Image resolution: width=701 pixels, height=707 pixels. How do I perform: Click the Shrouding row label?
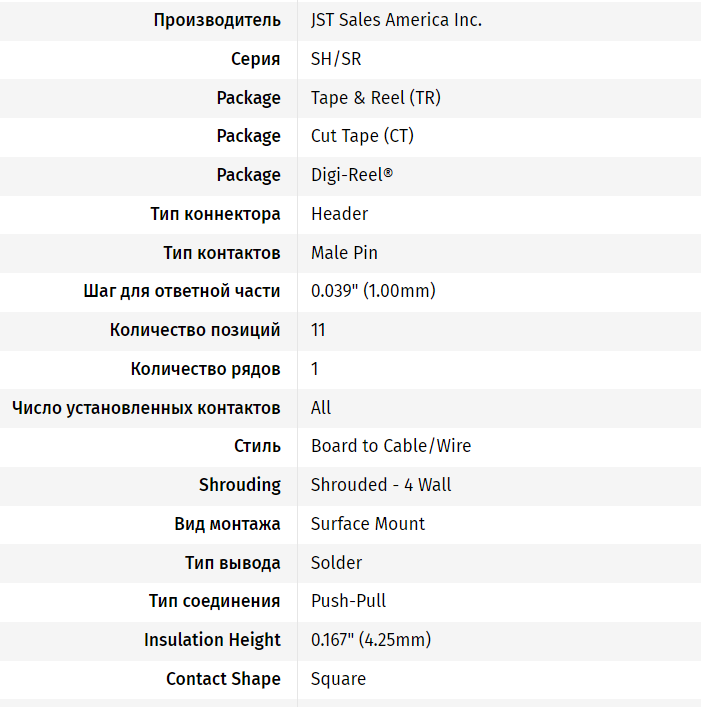point(240,485)
